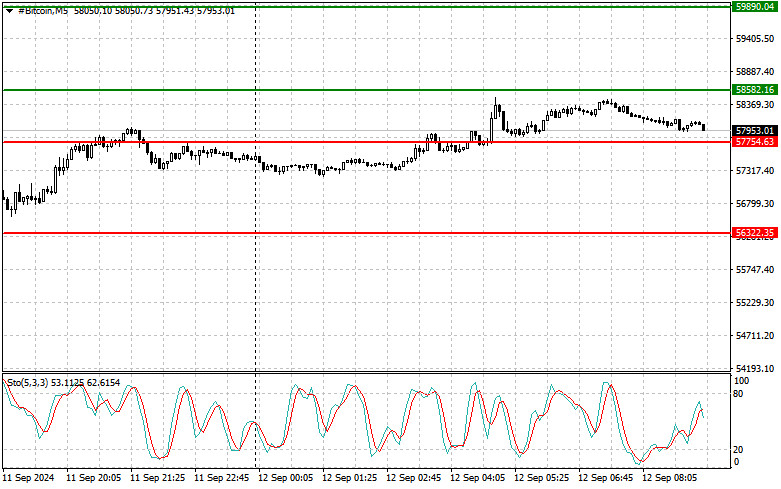Click the 58582.16 green price label
The image size is (781, 489).
pos(755,90)
